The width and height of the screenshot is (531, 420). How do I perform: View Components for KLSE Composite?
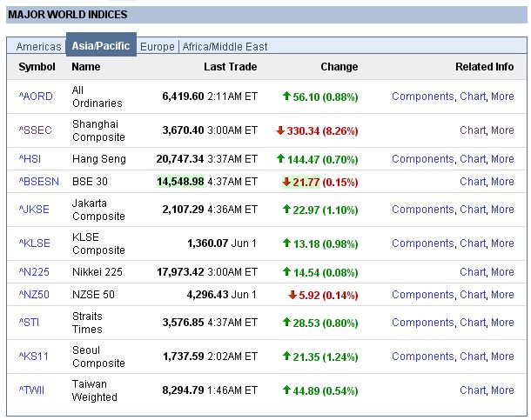coord(423,243)
